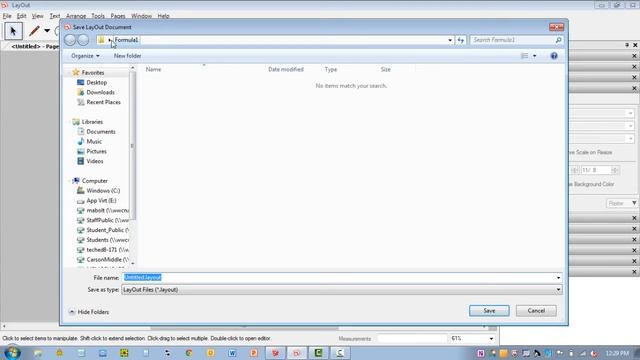Open the View menu in LayOut
The width and height of the screenshot is (640, 360).
coord(38,16)
